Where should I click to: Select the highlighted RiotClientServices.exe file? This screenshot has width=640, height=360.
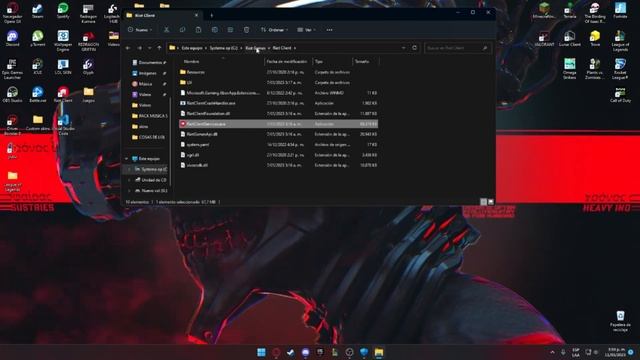pyautogui.click(x=278, y=124)
